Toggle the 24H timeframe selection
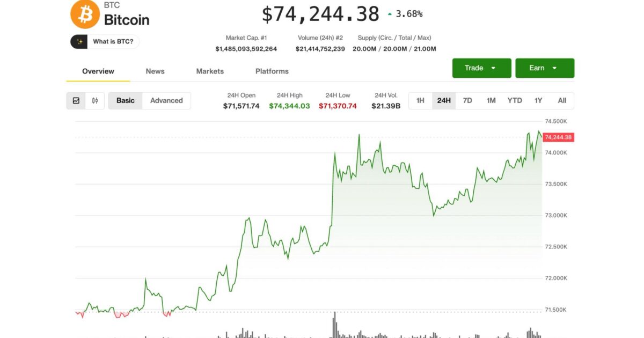 click(x=443, y=100)
